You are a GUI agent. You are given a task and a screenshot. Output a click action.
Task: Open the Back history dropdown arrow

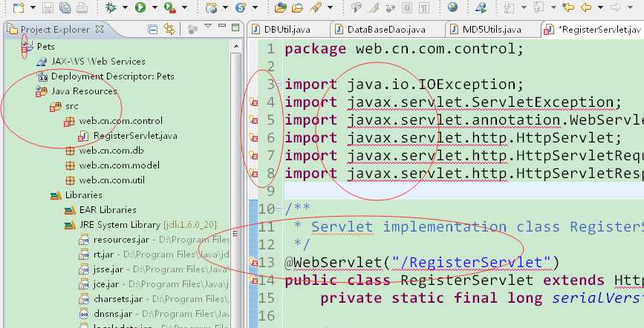[600, 7]
